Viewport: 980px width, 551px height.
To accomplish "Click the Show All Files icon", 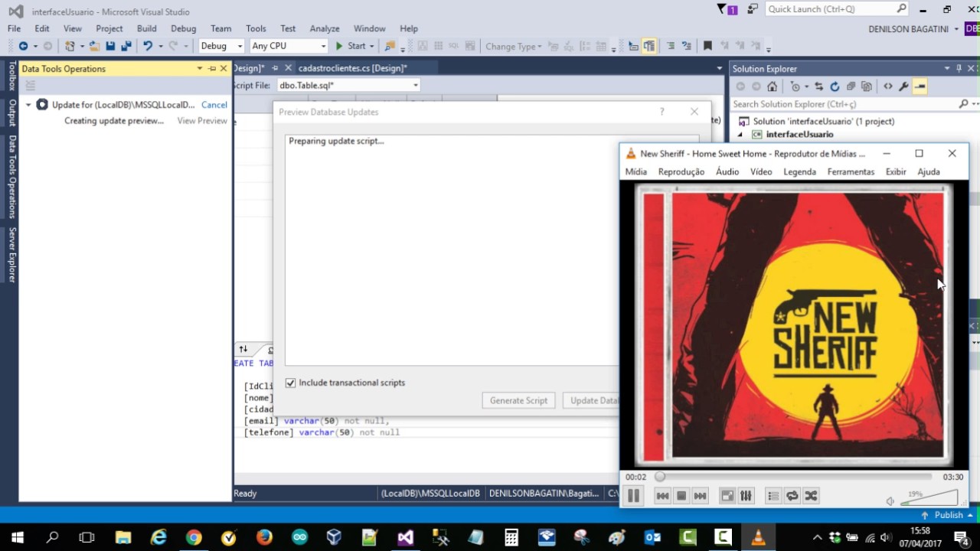I will coord(867,86).
